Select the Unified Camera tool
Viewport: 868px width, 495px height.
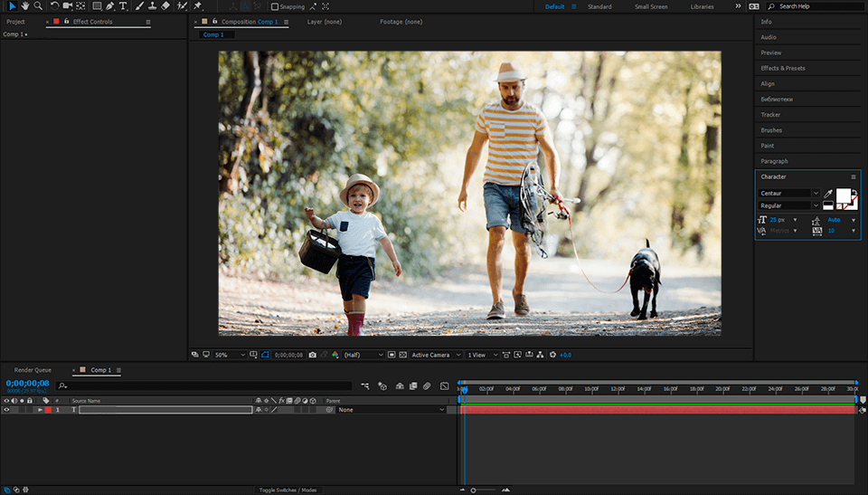(68, 6)
